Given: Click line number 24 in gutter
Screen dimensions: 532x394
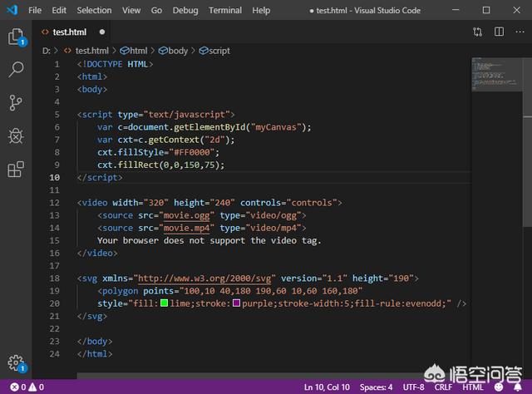Looking at the screenshot, I should (x=54, y=354).
